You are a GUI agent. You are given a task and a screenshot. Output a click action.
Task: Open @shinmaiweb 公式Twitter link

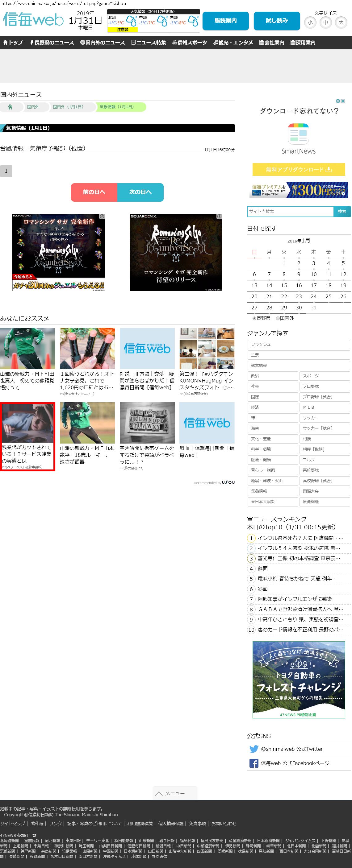click(x=292, y=749)
